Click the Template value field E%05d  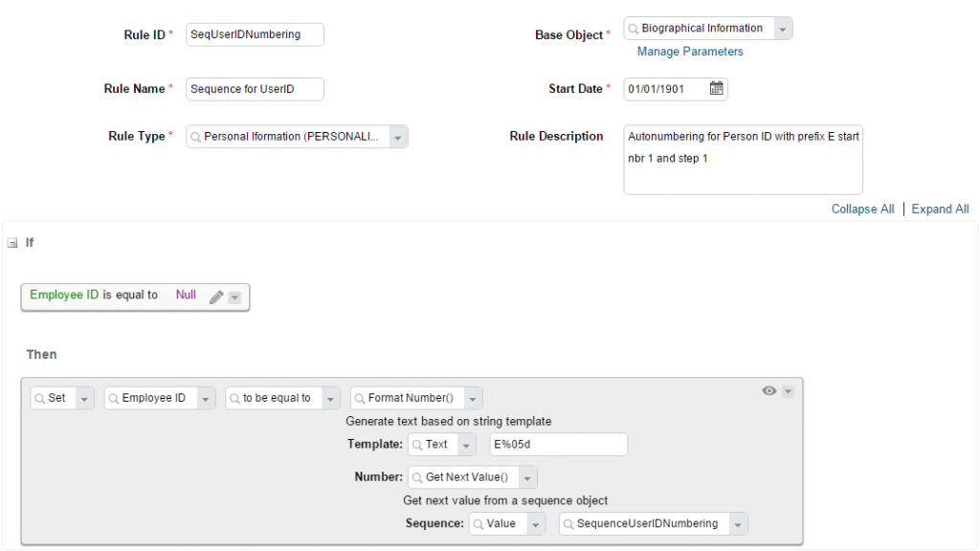click(558, 445)
